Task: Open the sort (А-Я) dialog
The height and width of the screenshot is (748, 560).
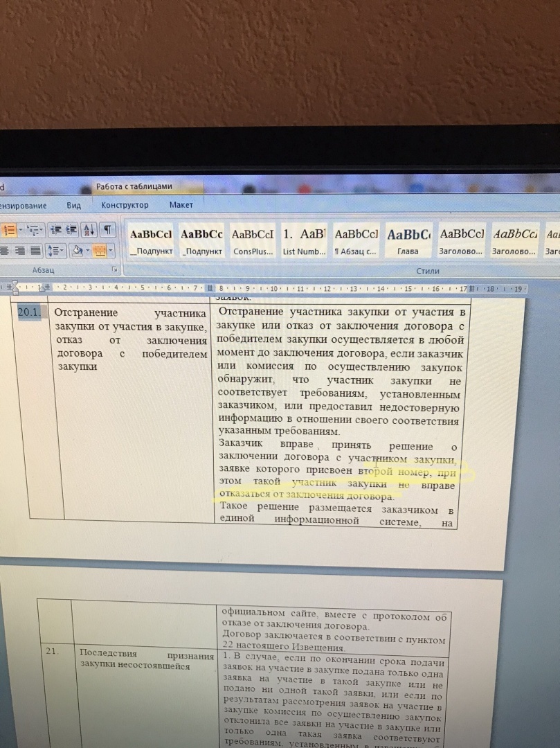Action: [x=89, y=230]
